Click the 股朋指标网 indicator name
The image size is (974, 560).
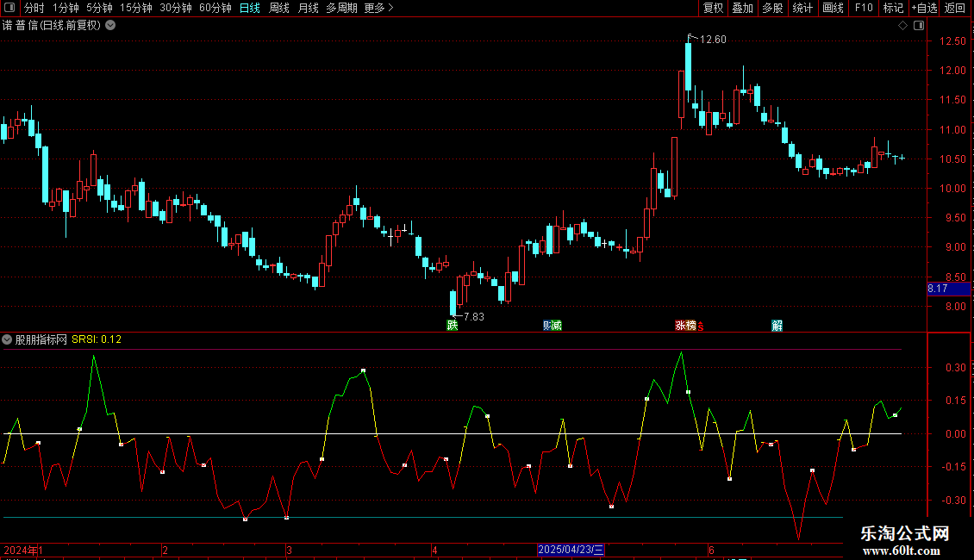(41, 339)
